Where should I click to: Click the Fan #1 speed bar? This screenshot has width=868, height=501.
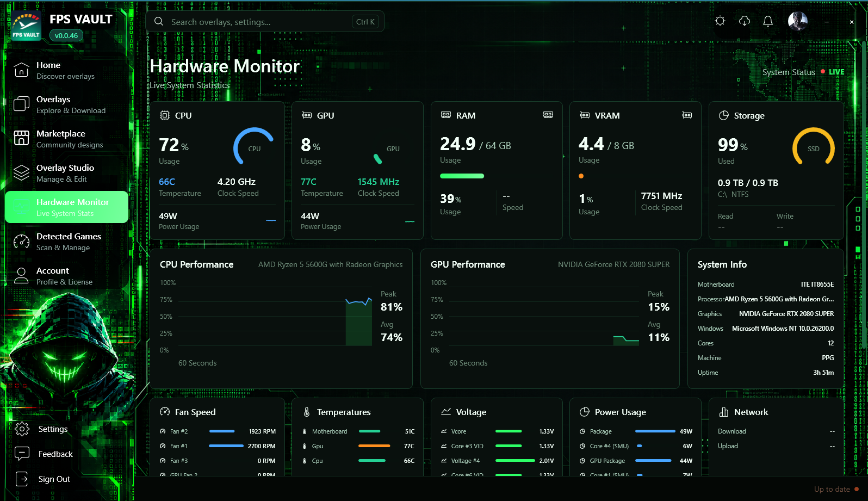click(226, 446)
